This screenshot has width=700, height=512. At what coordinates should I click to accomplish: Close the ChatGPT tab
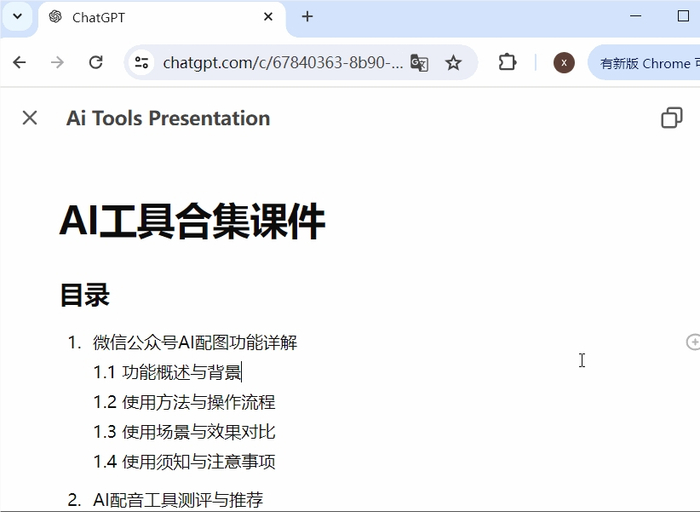[268, 17]
